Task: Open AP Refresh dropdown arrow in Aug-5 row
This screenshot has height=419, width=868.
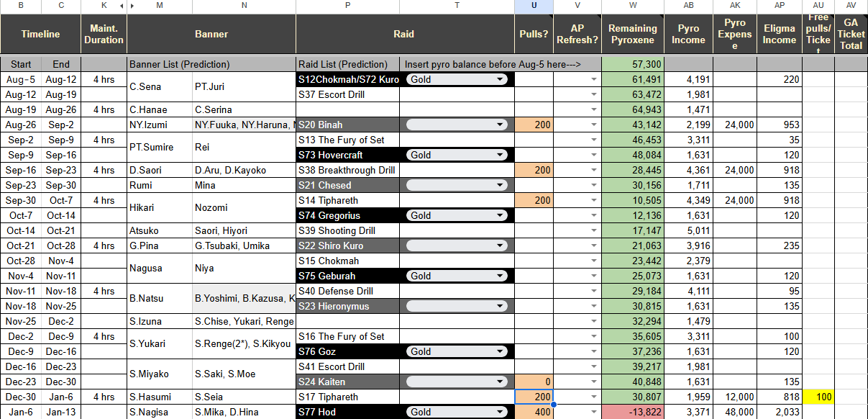Action: click(x=594, y=79)
